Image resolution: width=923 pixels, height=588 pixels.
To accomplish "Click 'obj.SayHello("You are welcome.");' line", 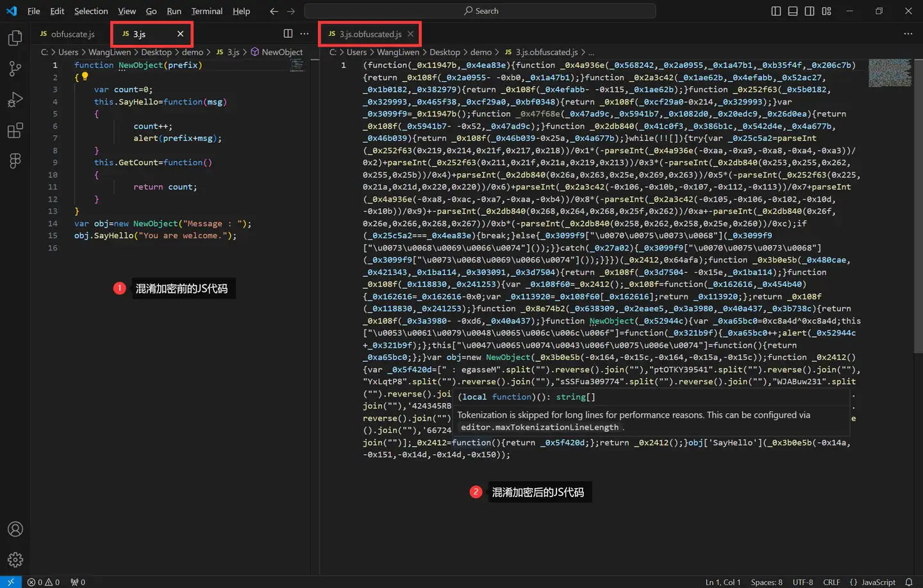I will click(x=155, y=236).
